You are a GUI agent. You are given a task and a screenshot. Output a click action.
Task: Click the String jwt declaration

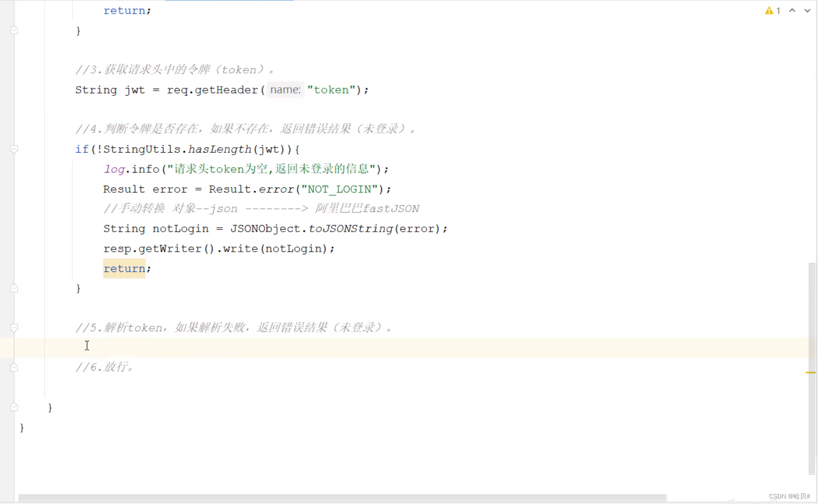coord(110,90)
